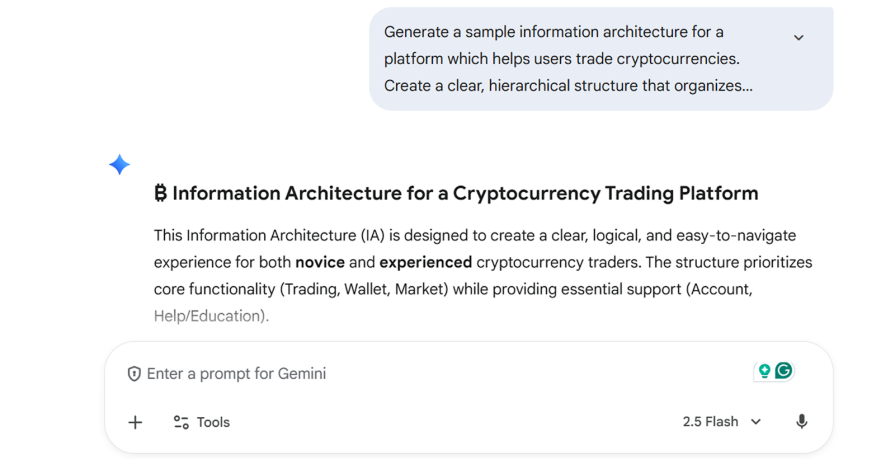Click the bold word "novice"
Image resolution: width=895 pixels, height=459 pixels.
318,263
